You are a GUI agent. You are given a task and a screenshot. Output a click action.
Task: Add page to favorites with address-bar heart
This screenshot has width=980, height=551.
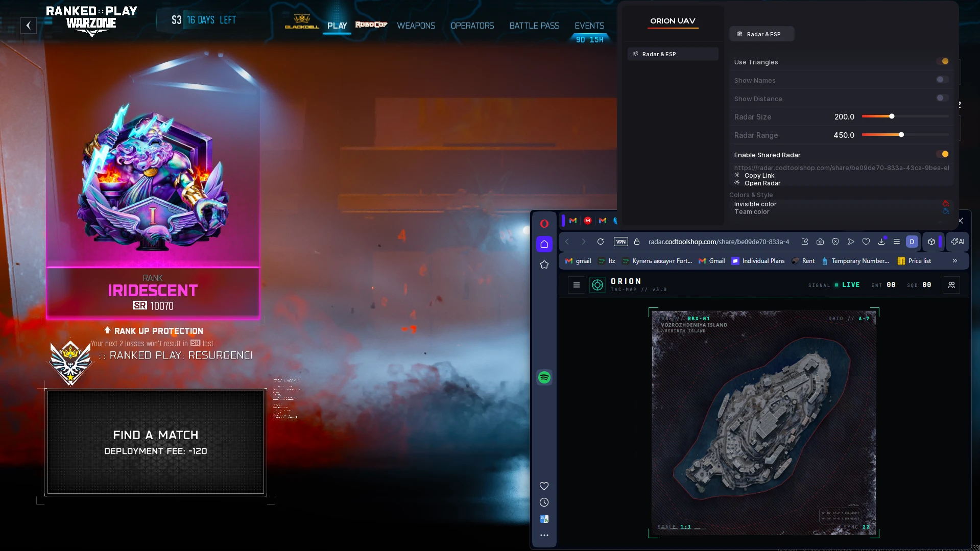tap(866, 242)
